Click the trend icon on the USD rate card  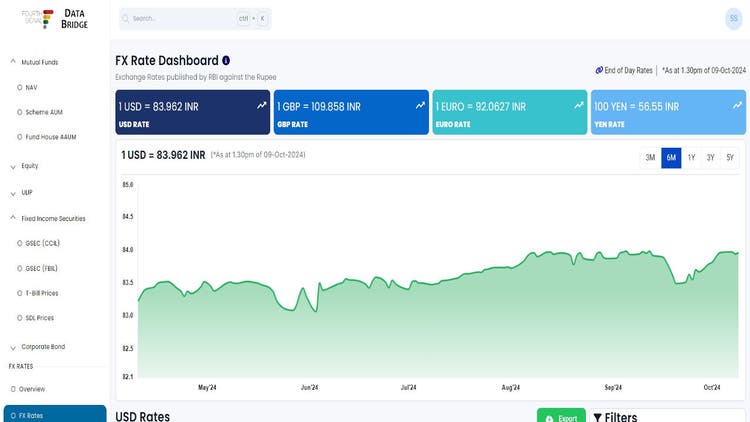tap(261, 105)
